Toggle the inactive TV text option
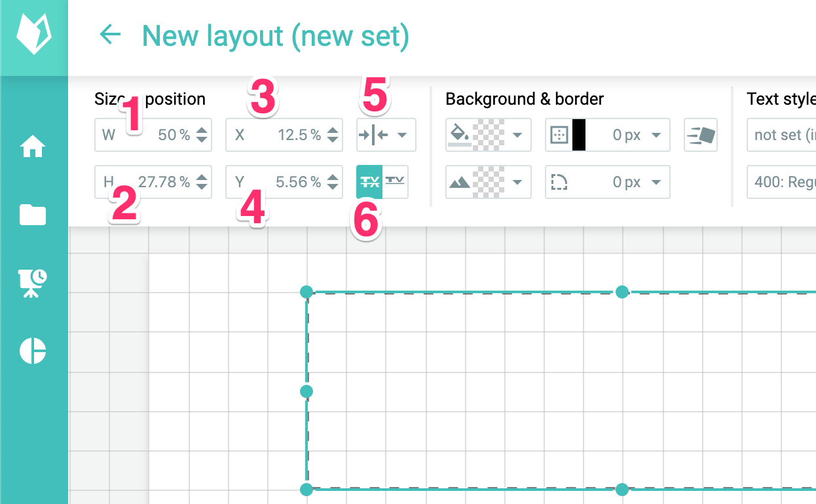Image resolution: width=816 pixels, height=504 pixels. [396, 181]
